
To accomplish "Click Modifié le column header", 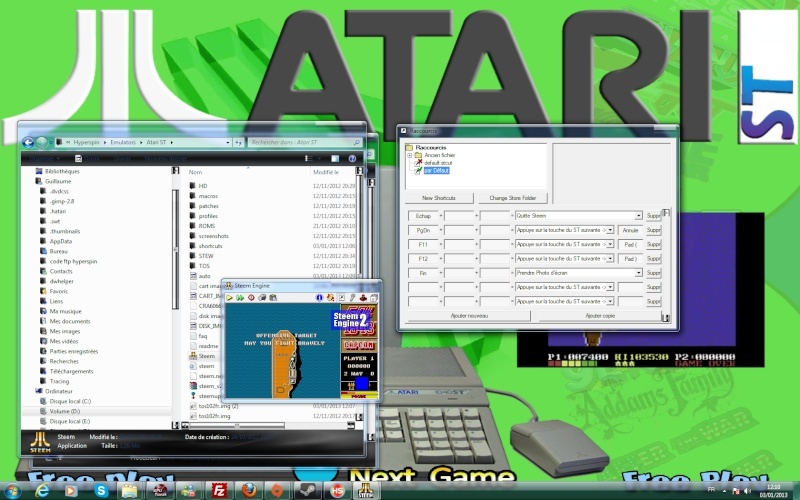I will click(x=326, y=172).
